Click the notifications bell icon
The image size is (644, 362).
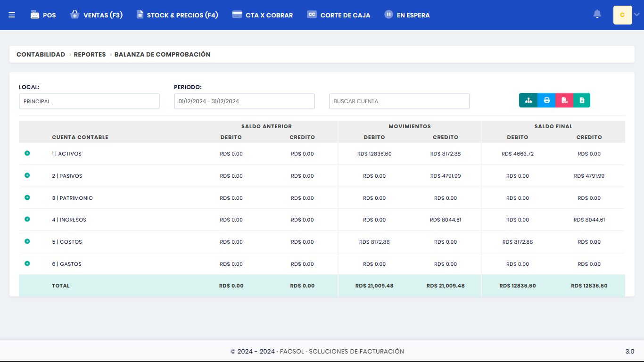[x=597, y=15]
